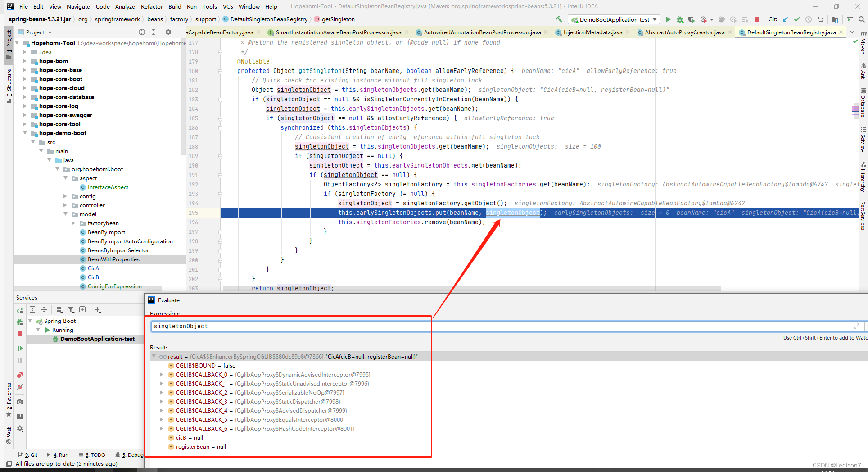
Task: Collapse all nodes in Services toolbar
Action: [44, 309]
